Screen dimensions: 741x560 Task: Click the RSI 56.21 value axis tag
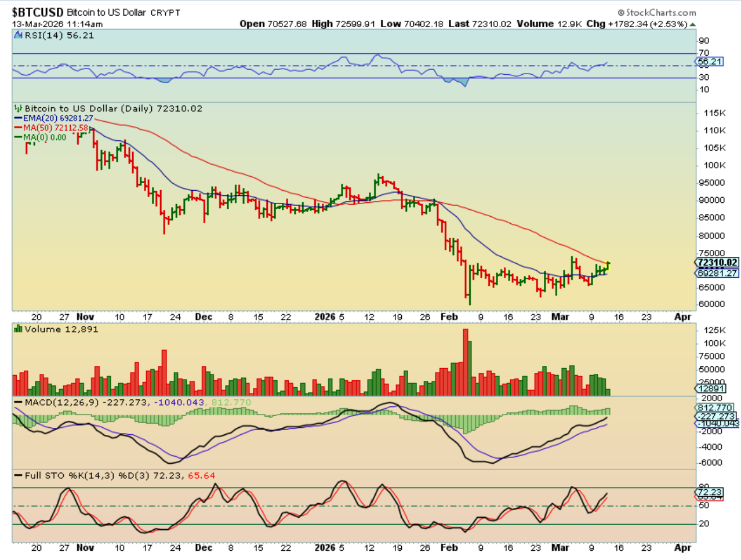click(710, 61)
